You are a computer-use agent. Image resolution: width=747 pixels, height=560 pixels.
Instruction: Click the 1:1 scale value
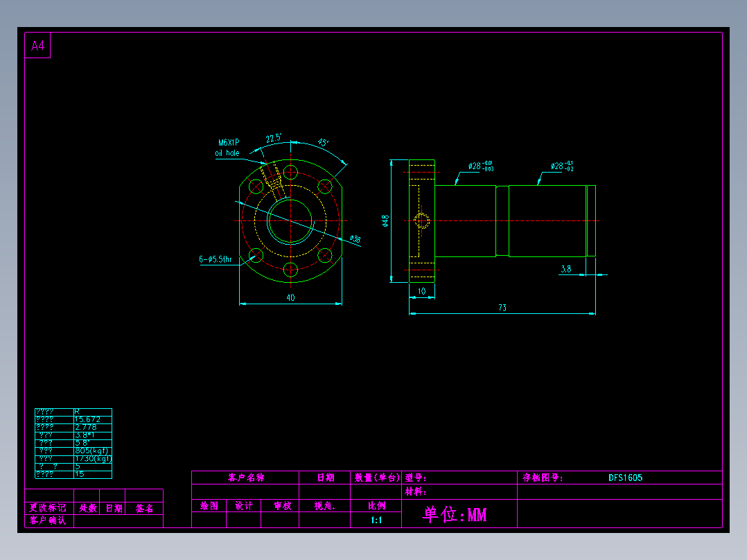(376, 520)
